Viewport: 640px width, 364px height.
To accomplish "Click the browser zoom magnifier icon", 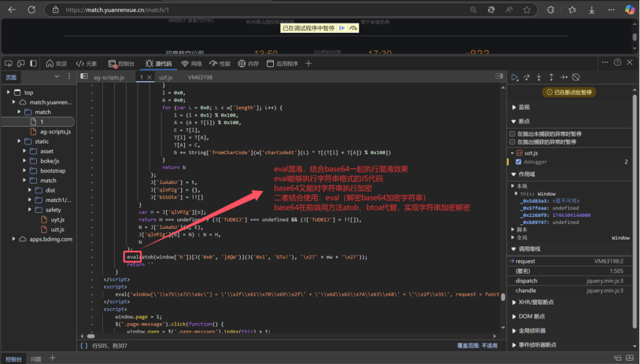I will tap(473, 10).
